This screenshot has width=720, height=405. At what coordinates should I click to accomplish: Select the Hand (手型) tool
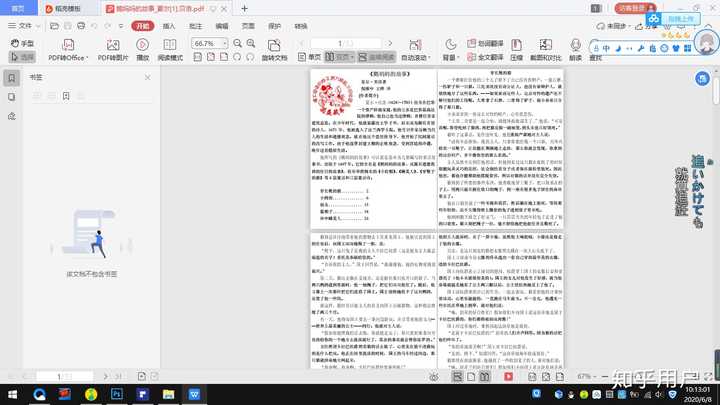22,43
